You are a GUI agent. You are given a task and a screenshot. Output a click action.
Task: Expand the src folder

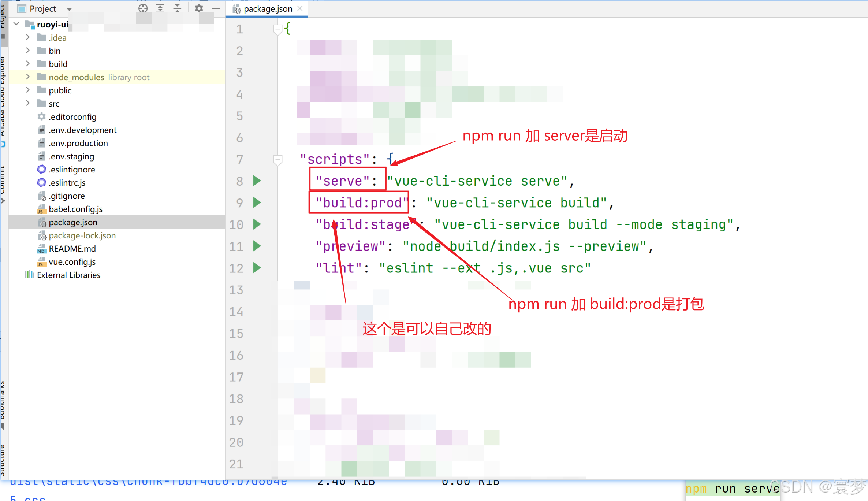click(28, 103)
